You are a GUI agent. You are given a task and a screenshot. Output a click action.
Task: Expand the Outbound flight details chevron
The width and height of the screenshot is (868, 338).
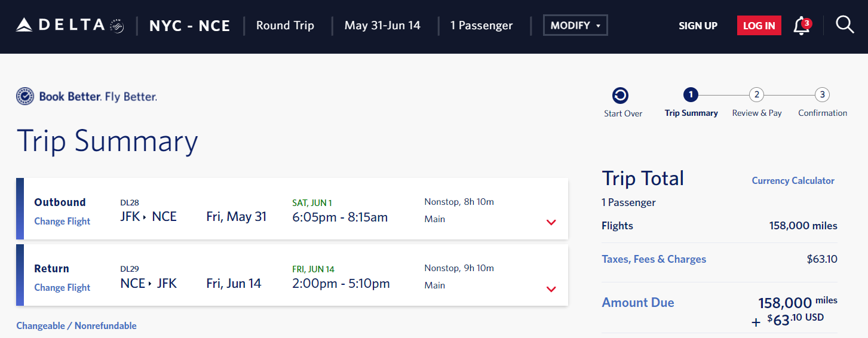pyautogui.click(x=551, y=223)
